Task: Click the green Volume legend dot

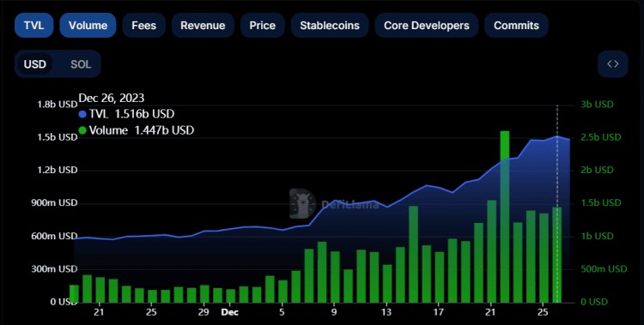Action: tap(82, 130)
